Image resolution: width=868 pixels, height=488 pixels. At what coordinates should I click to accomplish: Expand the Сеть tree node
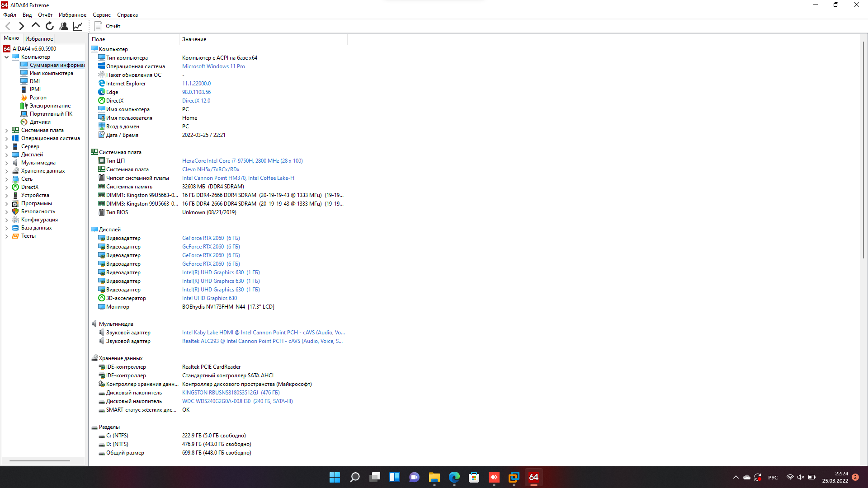(x=6, y=179)
